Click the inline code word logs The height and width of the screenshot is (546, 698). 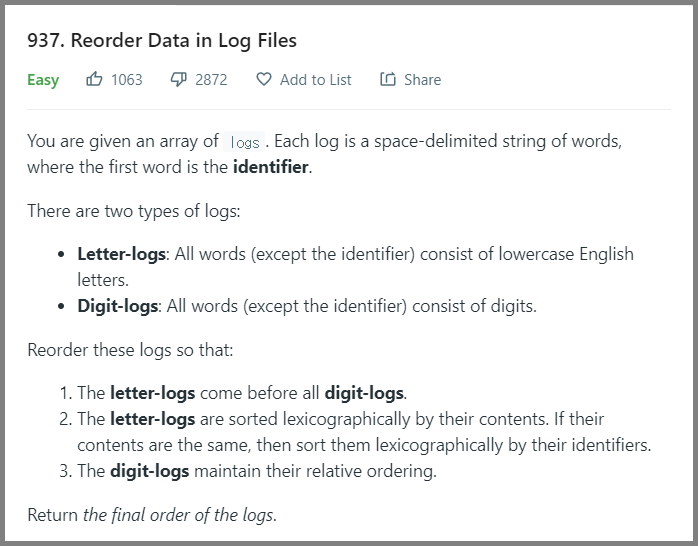(x=244, y=142)
